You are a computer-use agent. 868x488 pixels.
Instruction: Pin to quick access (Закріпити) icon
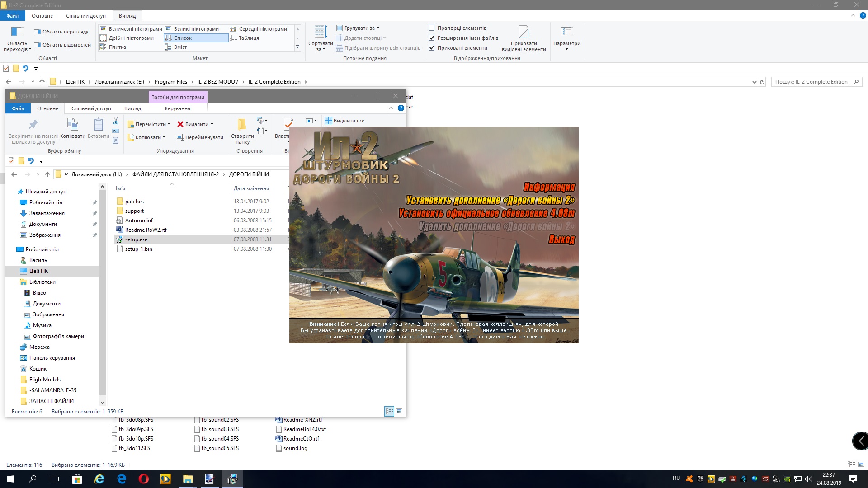pos(33,124)
